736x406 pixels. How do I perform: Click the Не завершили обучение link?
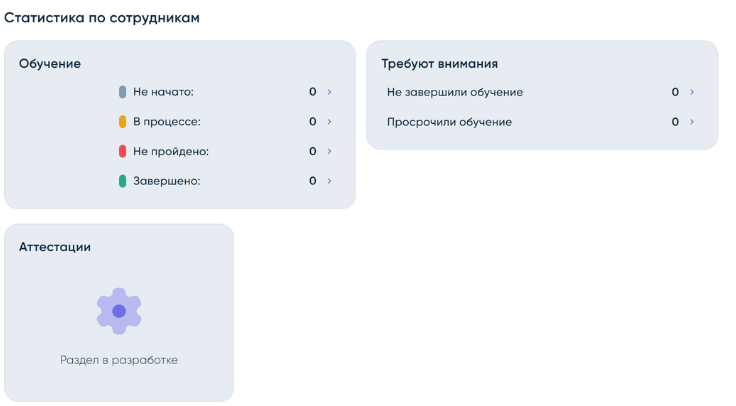454,92
